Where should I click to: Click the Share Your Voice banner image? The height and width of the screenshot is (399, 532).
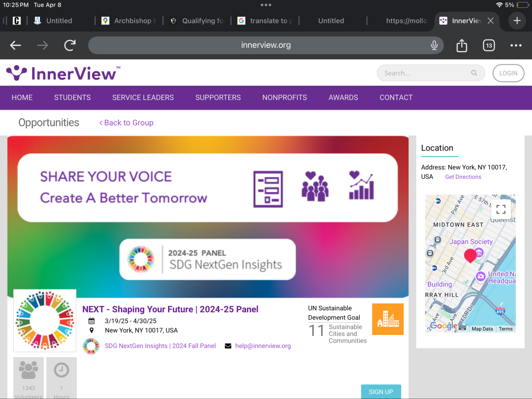coord(208,217)
